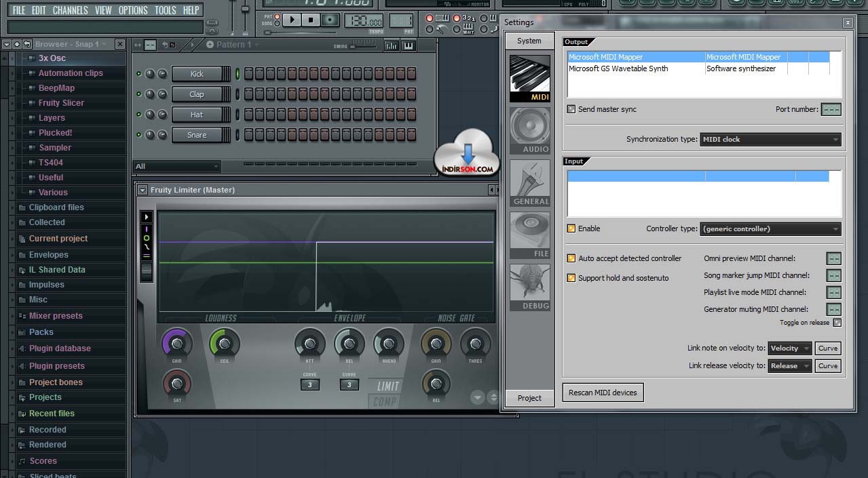The width and height of the screenshot is (868, 478).
Task: Switch to the Project settings tab
Action: [x=530, y=398]
